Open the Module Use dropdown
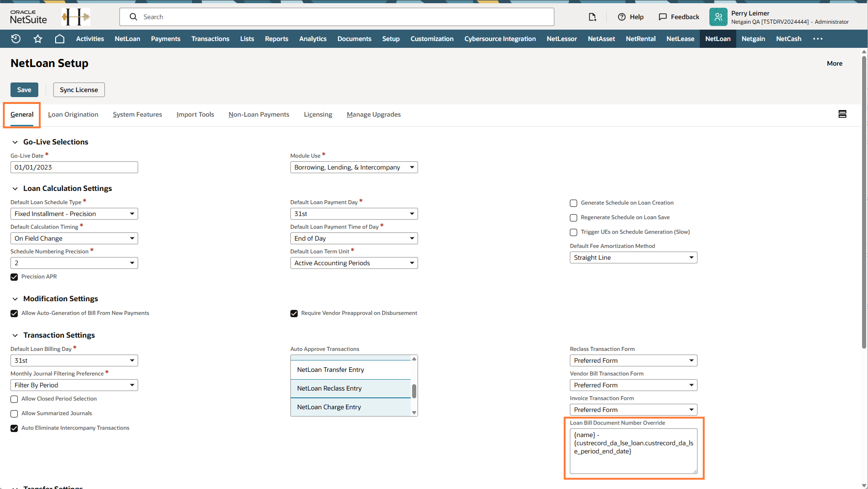 click(354, 167)
